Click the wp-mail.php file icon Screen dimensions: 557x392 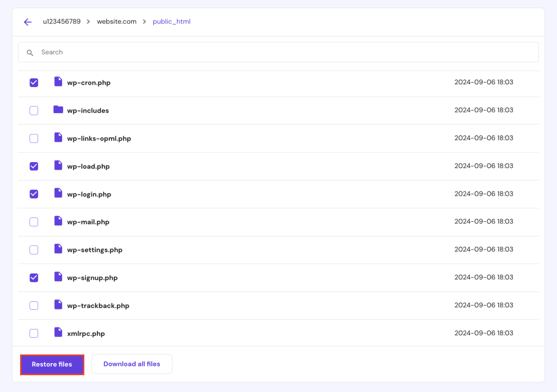pos(58,221)
